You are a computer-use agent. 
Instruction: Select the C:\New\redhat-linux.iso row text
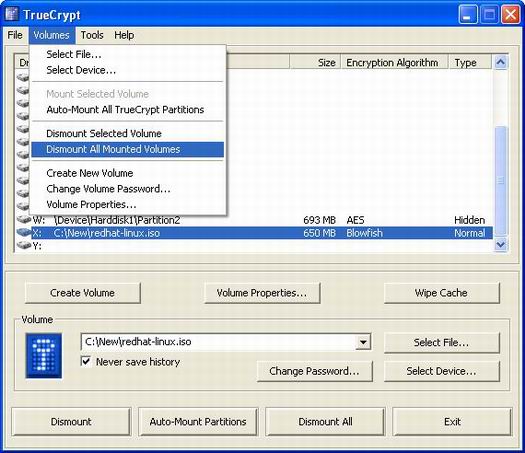point(106,233)
